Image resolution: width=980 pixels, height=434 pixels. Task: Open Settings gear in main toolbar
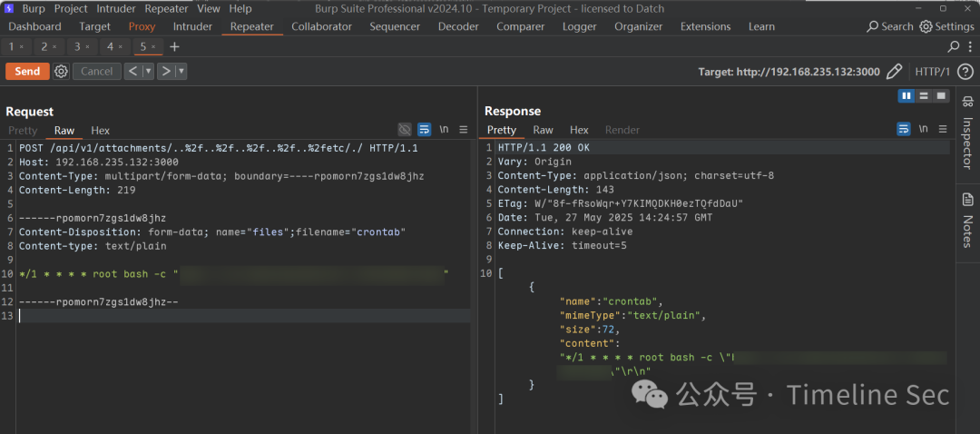[926, 26]
